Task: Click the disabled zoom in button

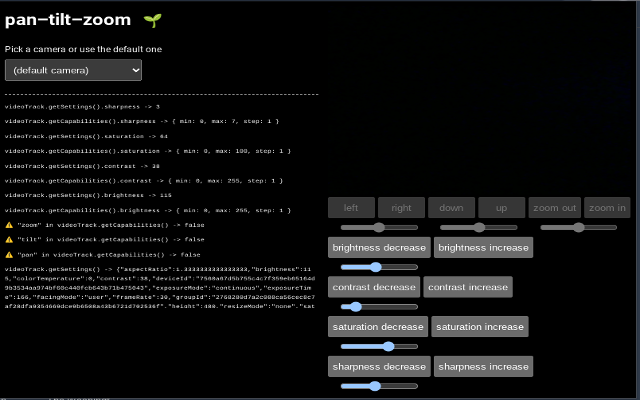Action: (x=607, y=208)
